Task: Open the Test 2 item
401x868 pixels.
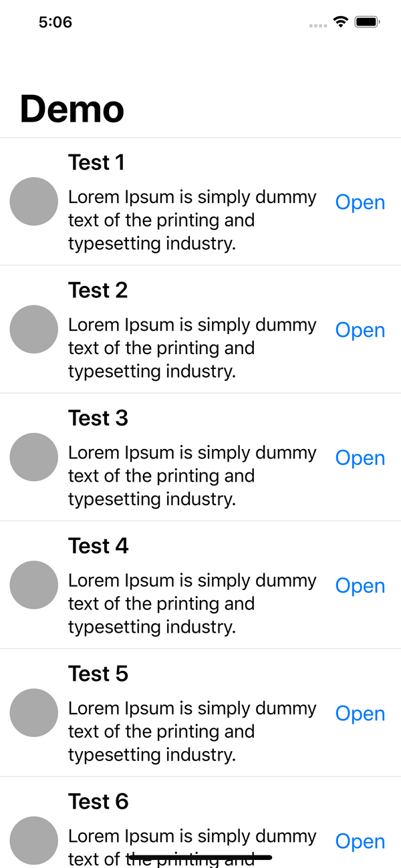Action: (360, 330)
